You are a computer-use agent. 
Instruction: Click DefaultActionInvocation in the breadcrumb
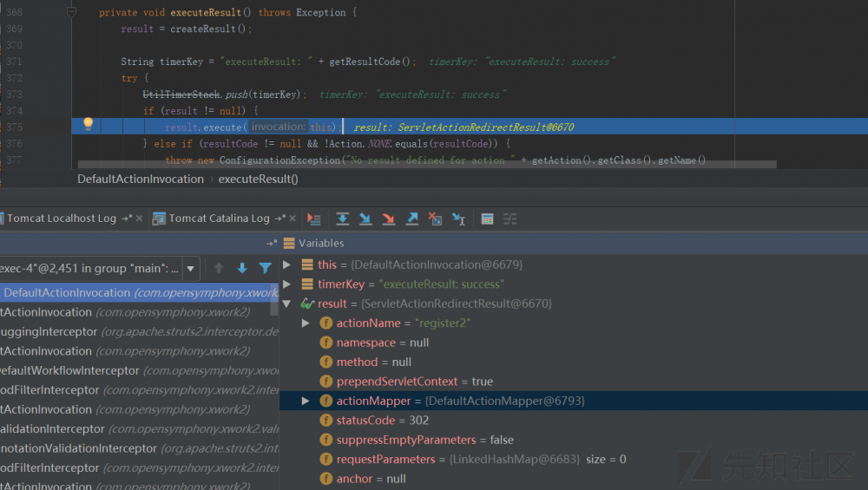[x=141, y=179]
